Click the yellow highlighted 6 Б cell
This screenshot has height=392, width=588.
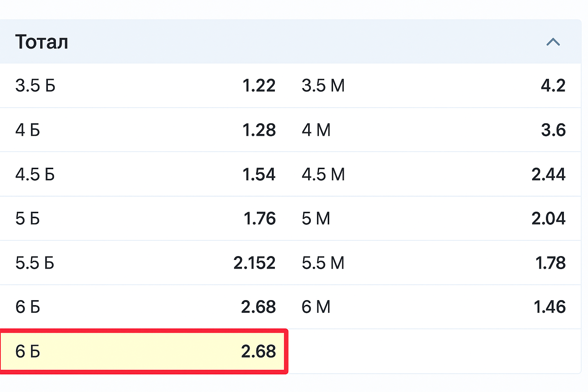point(144,351)
